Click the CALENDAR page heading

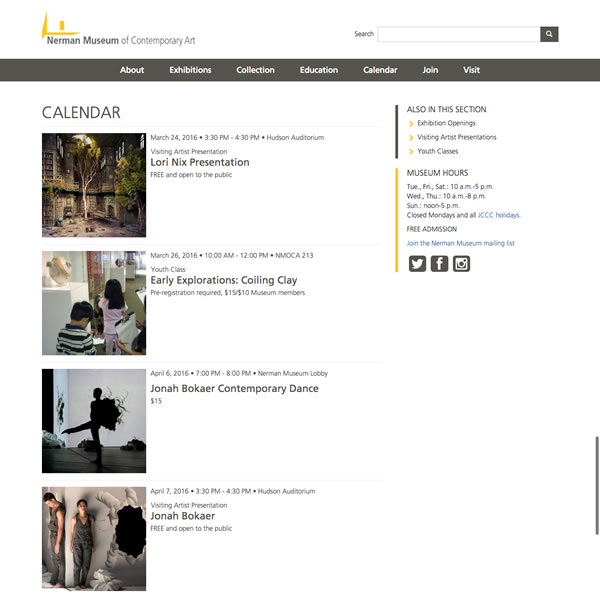[81, 113]
